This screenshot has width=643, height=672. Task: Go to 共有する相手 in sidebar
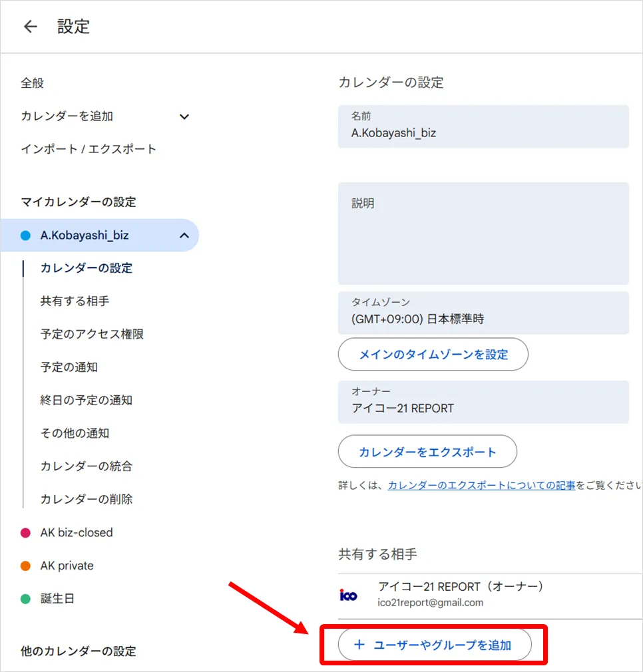pos(75,301)
